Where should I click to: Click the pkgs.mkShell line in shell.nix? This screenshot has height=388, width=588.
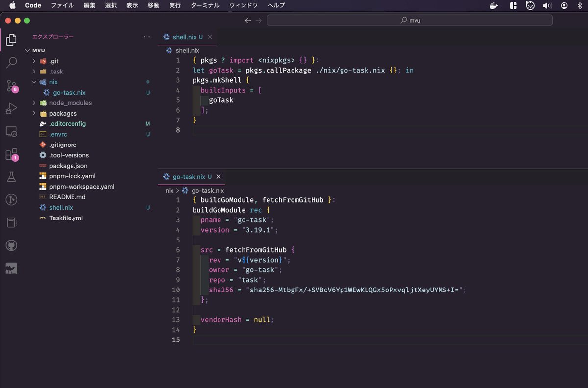click(221, 80)
